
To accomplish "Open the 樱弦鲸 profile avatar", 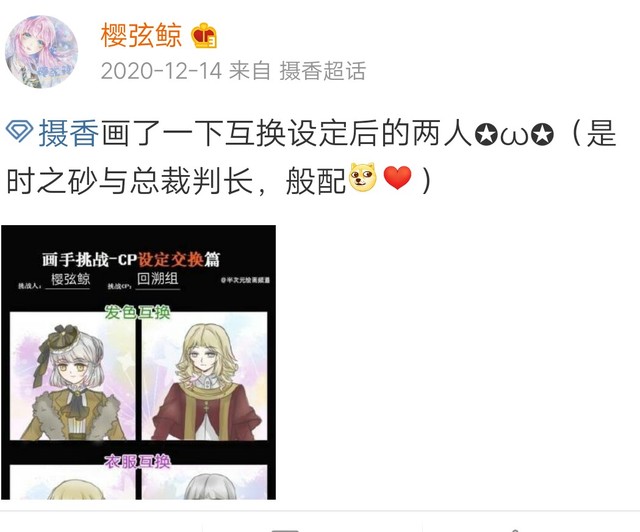I will coord(41,52).
